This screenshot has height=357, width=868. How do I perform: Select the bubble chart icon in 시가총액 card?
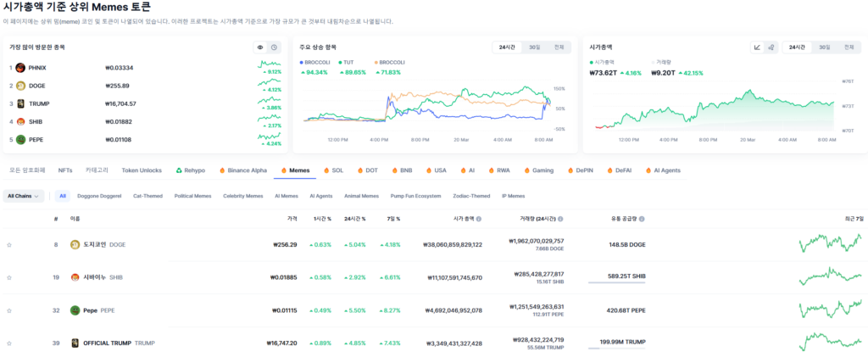(x=771, y=47)
